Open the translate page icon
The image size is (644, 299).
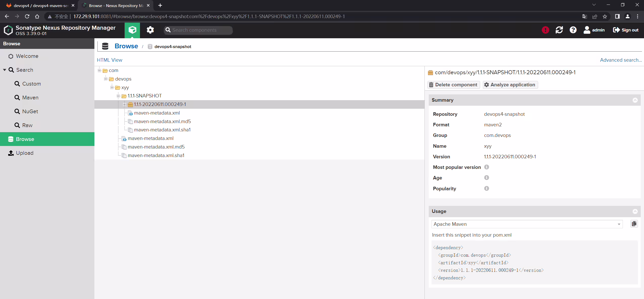[x=585, y=16]
